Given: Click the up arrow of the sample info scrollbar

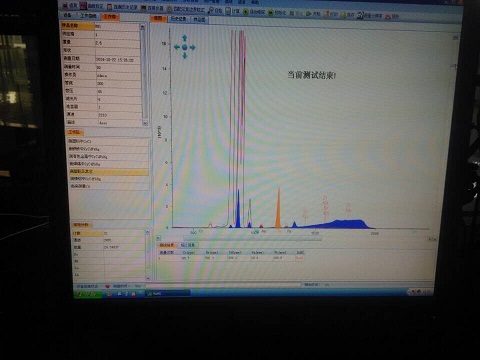Looking at the screenshot, I should click(x=143, y=27).
